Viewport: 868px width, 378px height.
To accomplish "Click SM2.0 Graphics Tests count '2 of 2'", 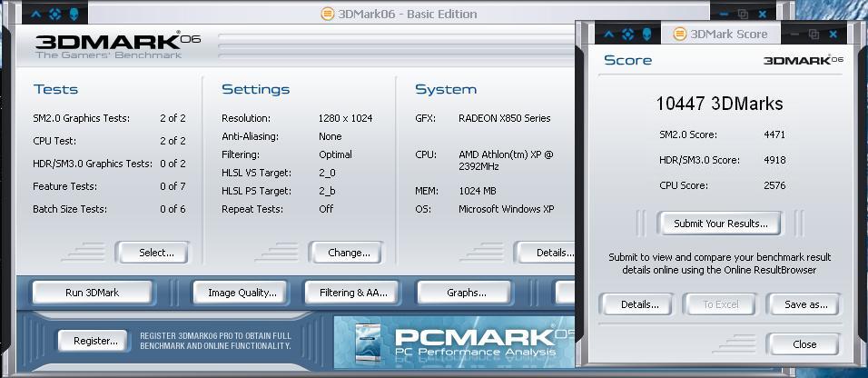I will pyautogui.click(x=173, y=118).
